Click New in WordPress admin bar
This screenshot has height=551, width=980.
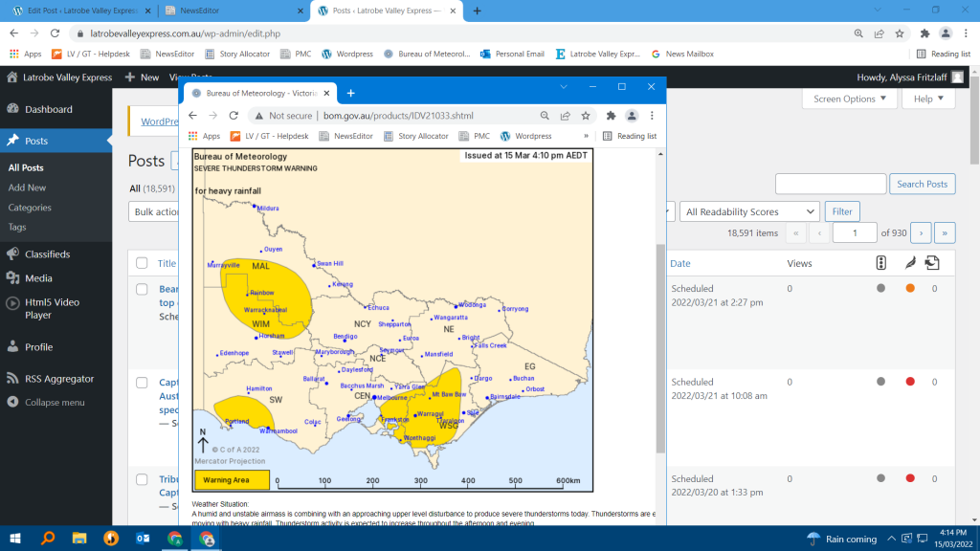142,77
